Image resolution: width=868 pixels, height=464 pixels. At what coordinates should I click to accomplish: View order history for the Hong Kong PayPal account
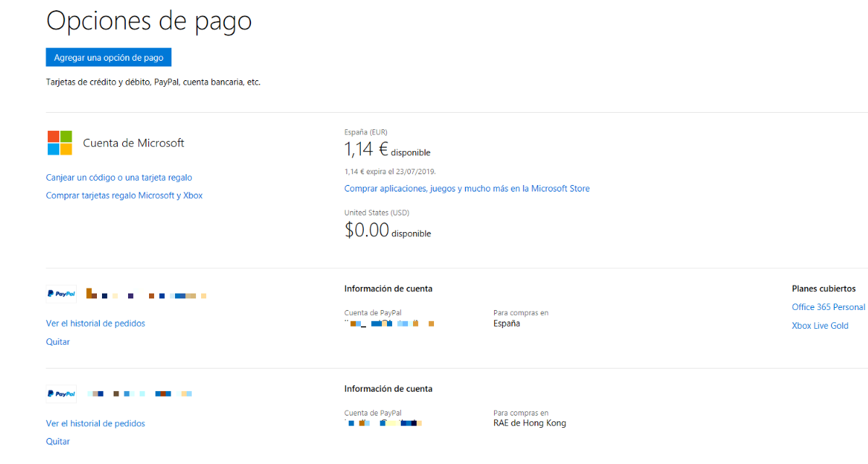click(x=95, y=424)
